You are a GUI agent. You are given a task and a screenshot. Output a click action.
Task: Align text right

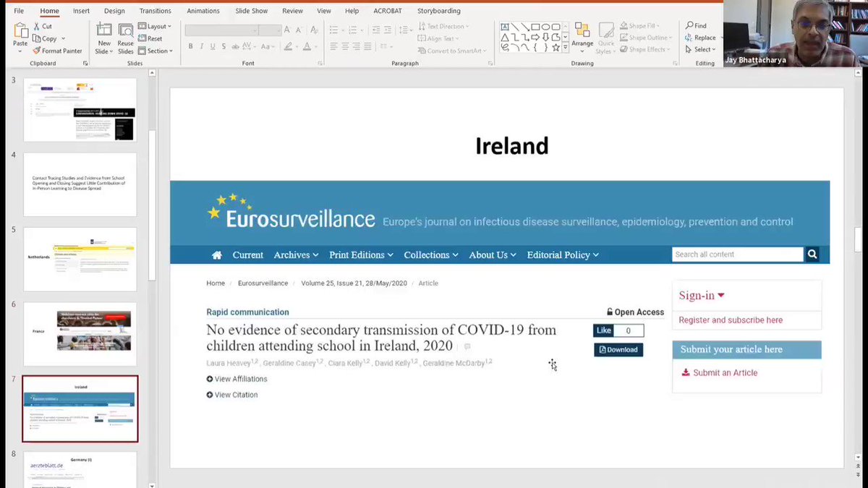pyautogui.click(x=358, y=46)
